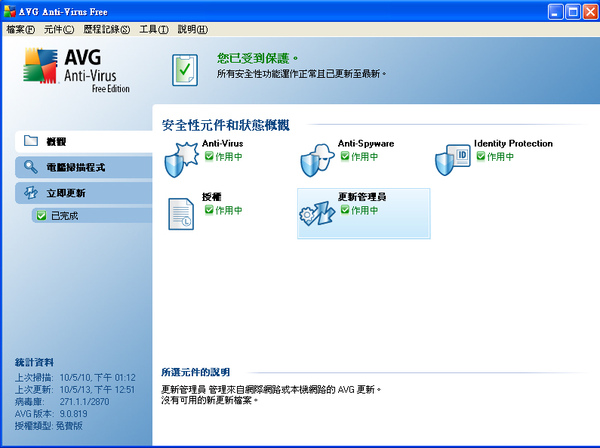Open the 元件(C) menu
Screen dimensions: 600x448
(x=59, y=29)
